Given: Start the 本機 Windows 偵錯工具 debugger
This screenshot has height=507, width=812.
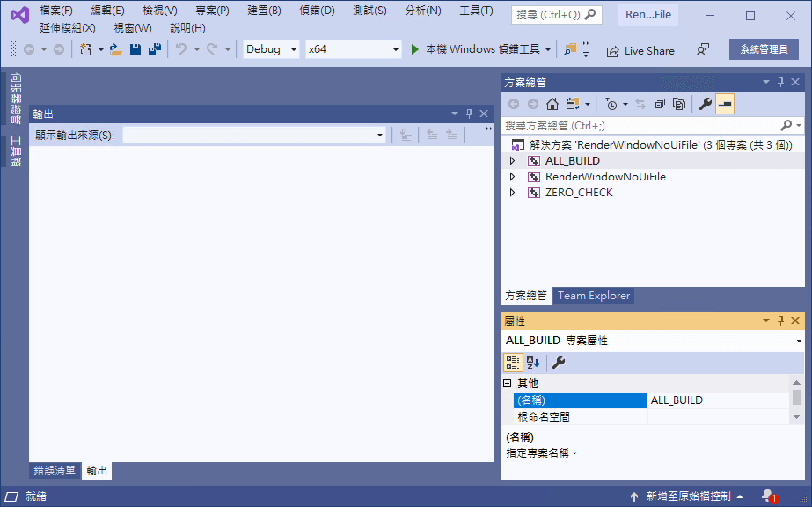Looking at the screenshot, I should (x=475, y=49).
